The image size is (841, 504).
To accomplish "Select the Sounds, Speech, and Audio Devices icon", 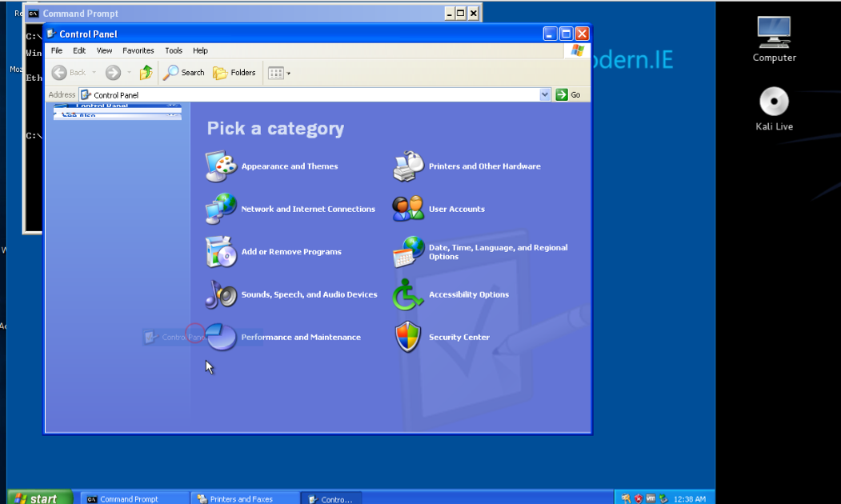I will (221, 294).
